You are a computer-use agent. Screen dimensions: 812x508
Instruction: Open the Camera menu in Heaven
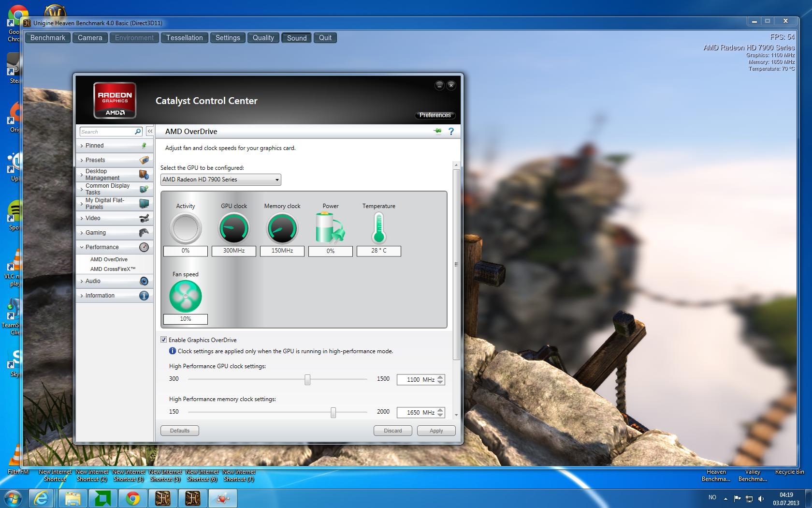coord(90,38)
